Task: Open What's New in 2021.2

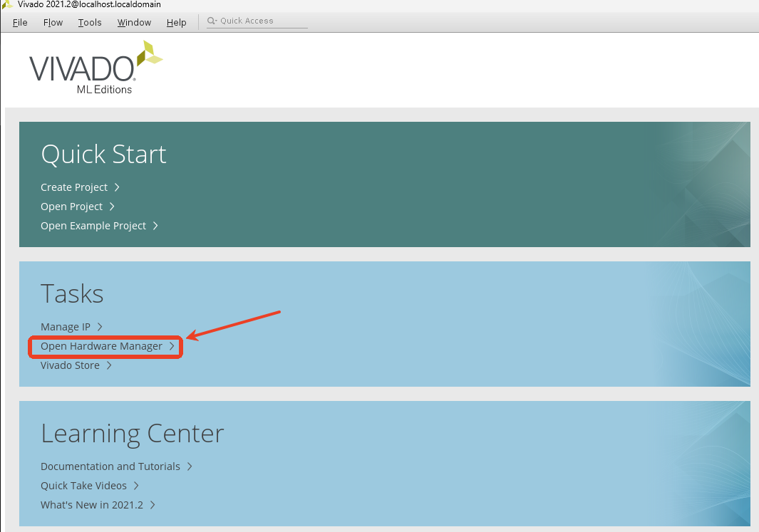Action: (x=92, y=505)
